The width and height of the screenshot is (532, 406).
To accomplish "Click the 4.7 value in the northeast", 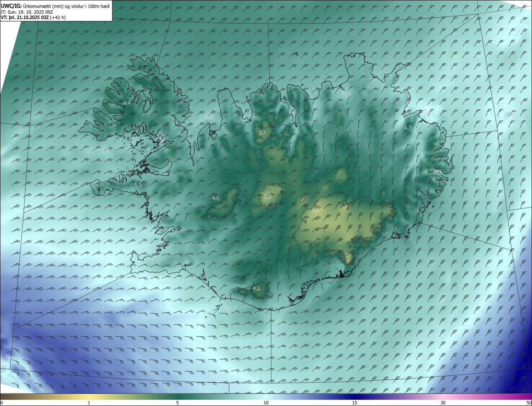I will (x=408, y=128).
